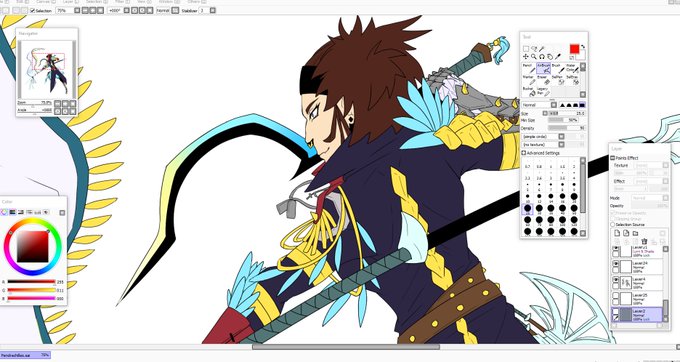Toggle Selection Source checkbox

point(613,225)
